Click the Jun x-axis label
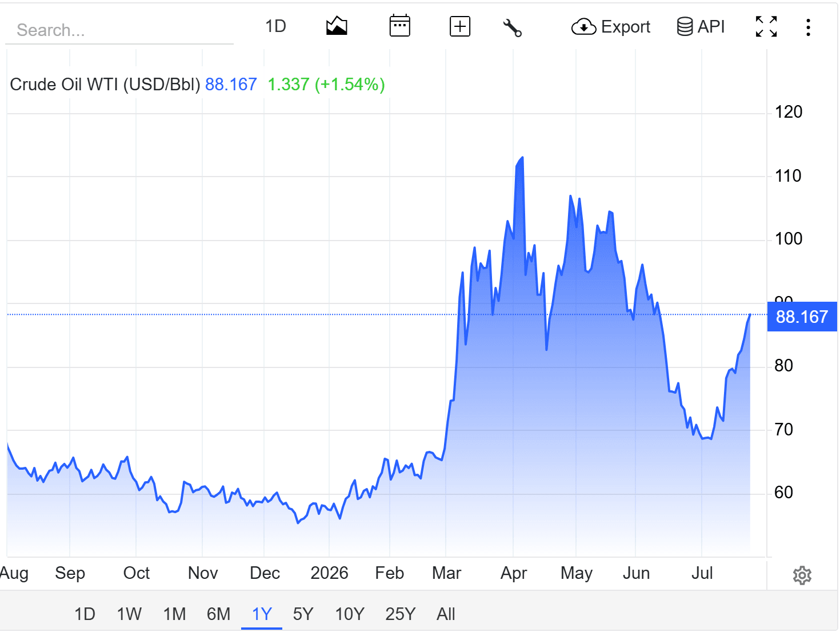 pyautogui.click(x=636, y=573)
